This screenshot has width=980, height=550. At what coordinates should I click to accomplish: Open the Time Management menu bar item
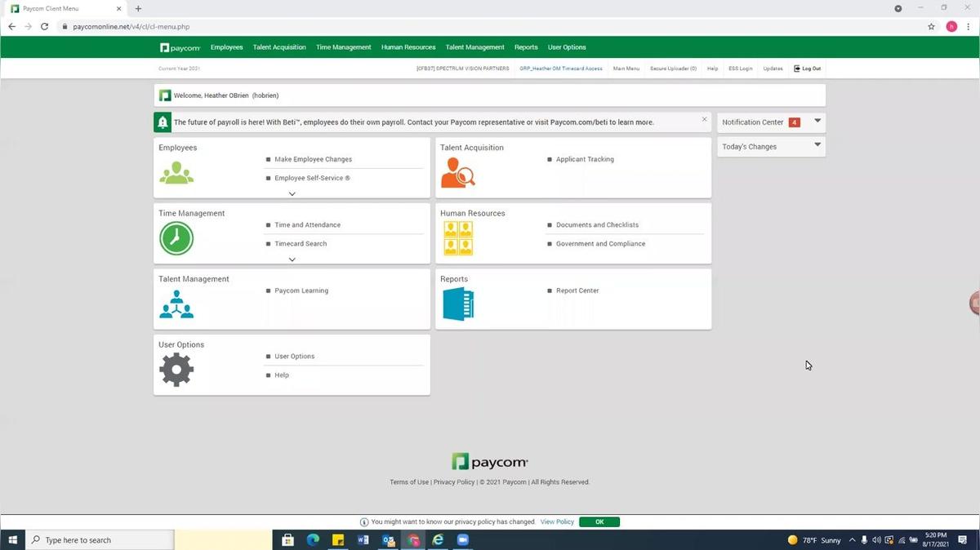point(342,47)
